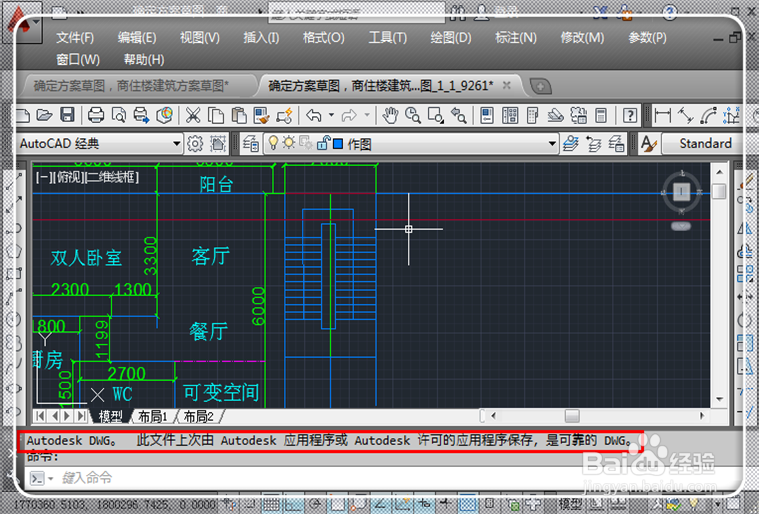
Task: Click the Paste clipboard icon
Action: (239, 115)
